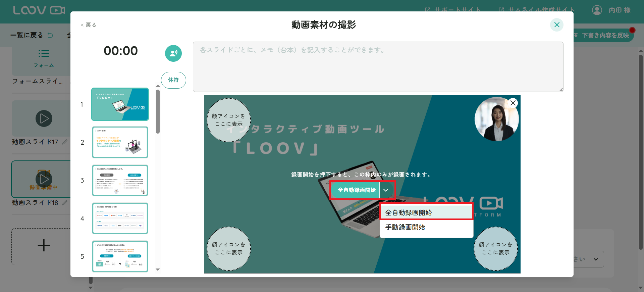Click the memo script text area
This screenshot has height=292, width=644.
coord(378,67)
